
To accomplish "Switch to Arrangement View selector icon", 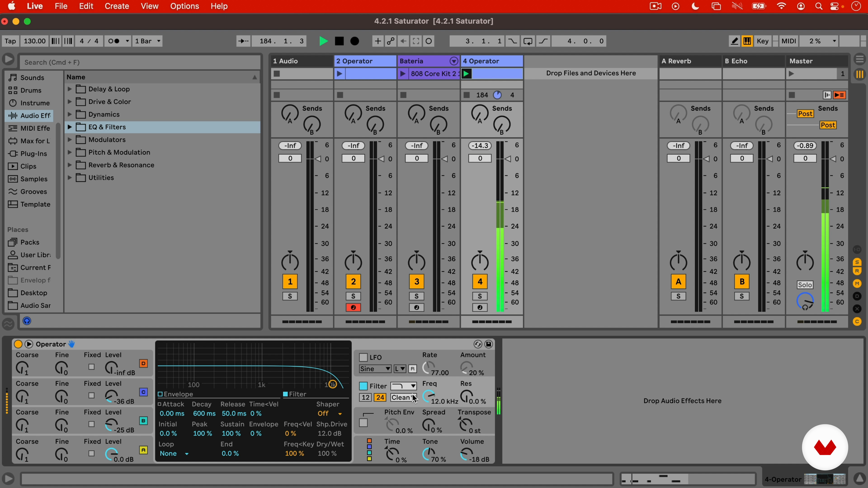I will (860, 60).
